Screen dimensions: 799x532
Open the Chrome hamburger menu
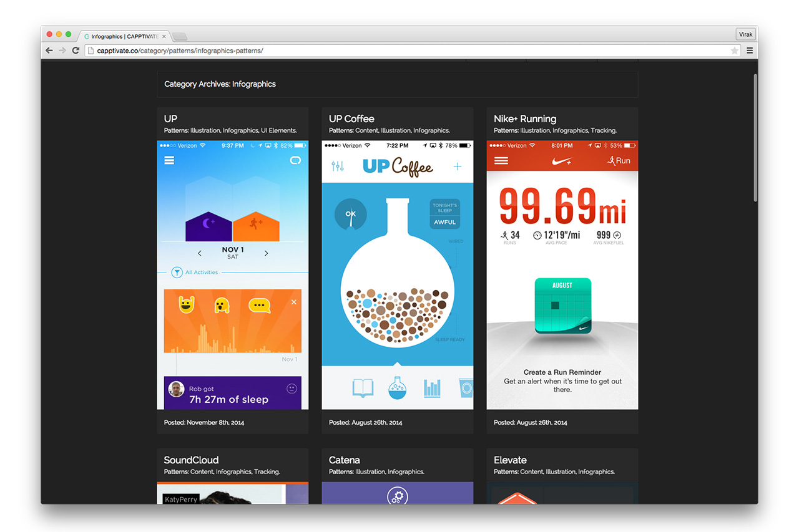click(750, 51)
